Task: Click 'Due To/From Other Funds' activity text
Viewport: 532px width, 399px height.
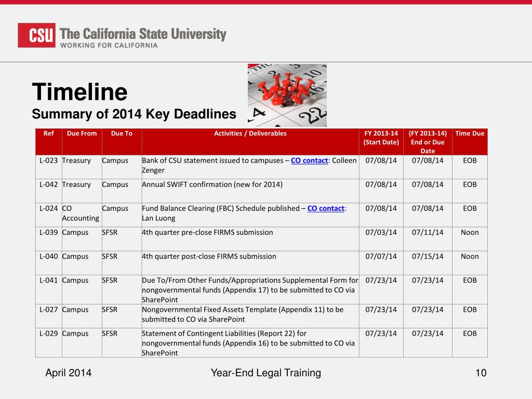Action: point(250,290)
